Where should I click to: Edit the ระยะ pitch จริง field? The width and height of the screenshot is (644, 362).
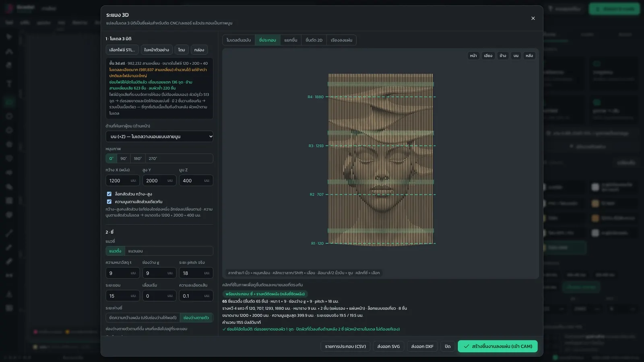(x=196, y=273)
